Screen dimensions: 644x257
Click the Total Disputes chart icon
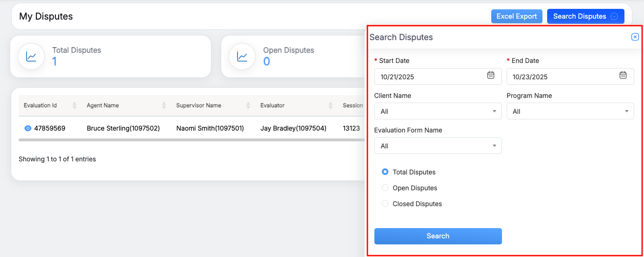click(31, 57)
